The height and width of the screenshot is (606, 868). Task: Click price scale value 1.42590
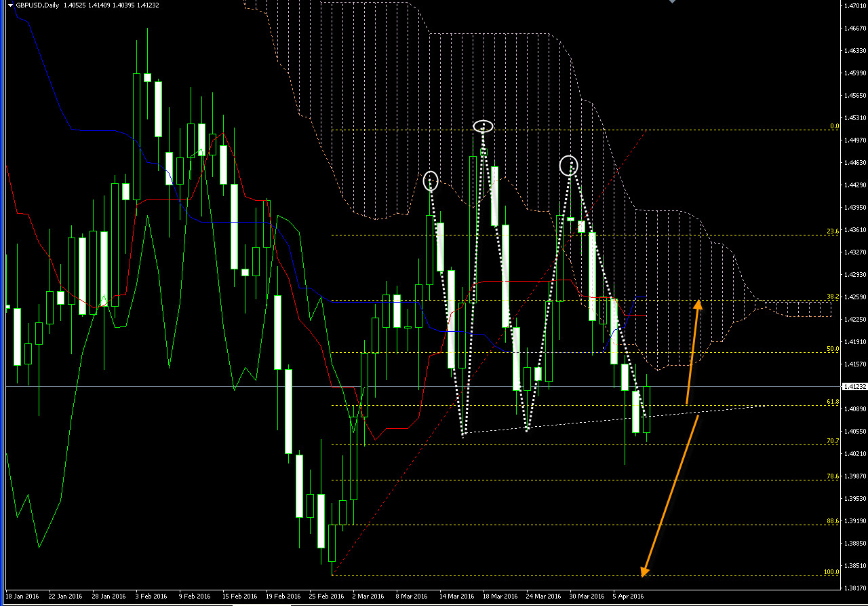pyautogui.click(x=854, y=297)
